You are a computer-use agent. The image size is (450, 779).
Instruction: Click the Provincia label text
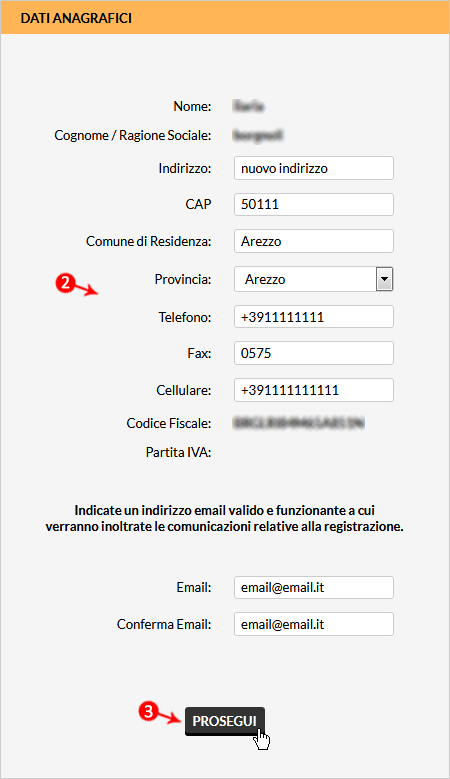pos(183,279)
